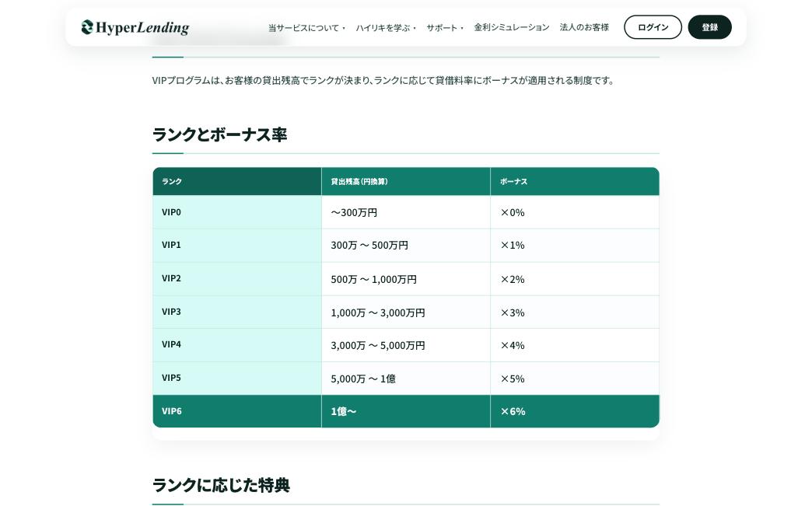Click the ボーナス column header
The height and width of the screenshot is (506, 812).
[575, 182]
